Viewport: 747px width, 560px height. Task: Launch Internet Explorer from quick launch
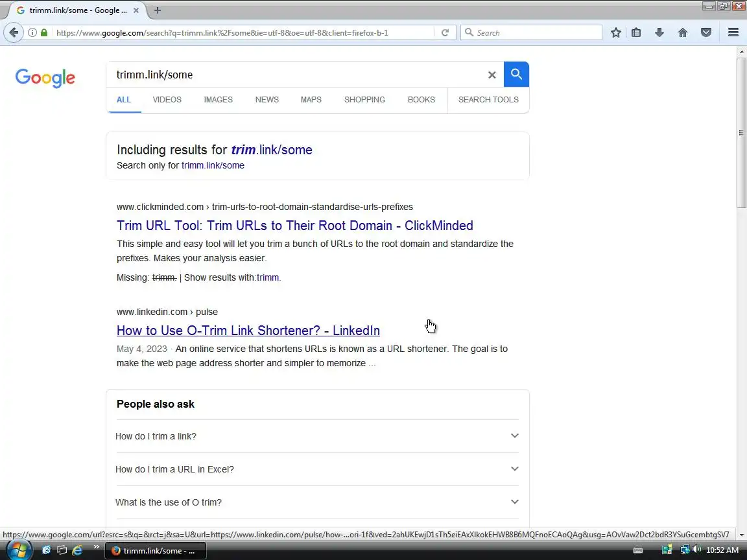(77, 550)
